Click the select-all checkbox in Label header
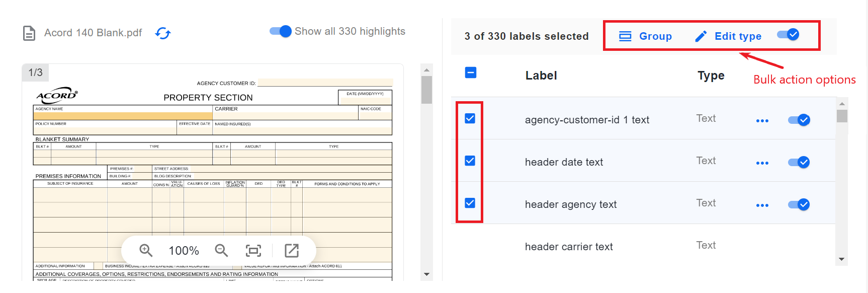The image size is (868, 293). (x=471, y=72)
